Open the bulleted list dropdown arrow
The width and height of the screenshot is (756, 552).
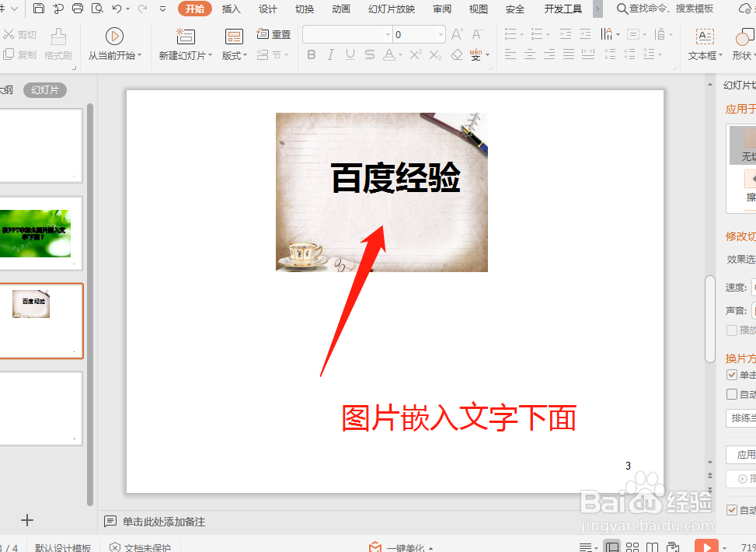click(522, 34)
